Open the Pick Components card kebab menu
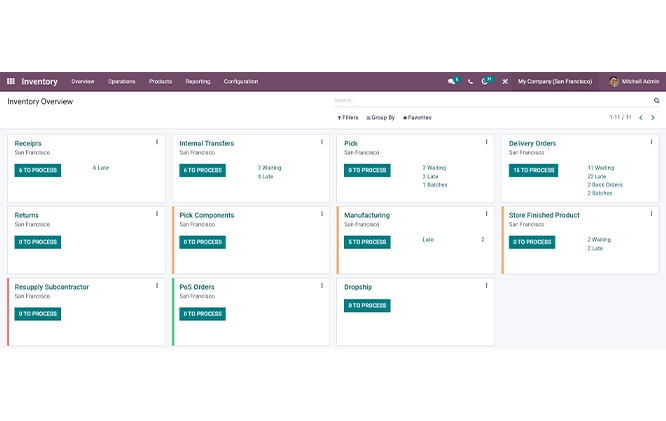Viewport: 666px width, 421px height. [x=322, y=214]
